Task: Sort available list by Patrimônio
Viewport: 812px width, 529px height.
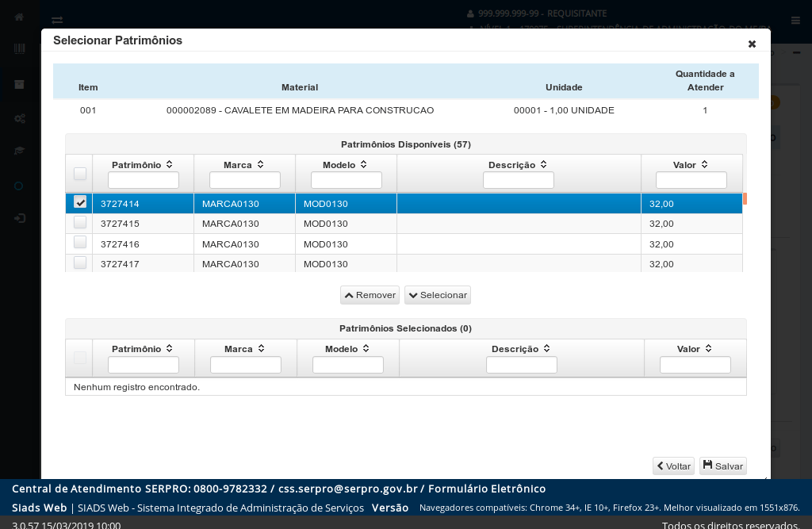Action: tap(170, 164)
